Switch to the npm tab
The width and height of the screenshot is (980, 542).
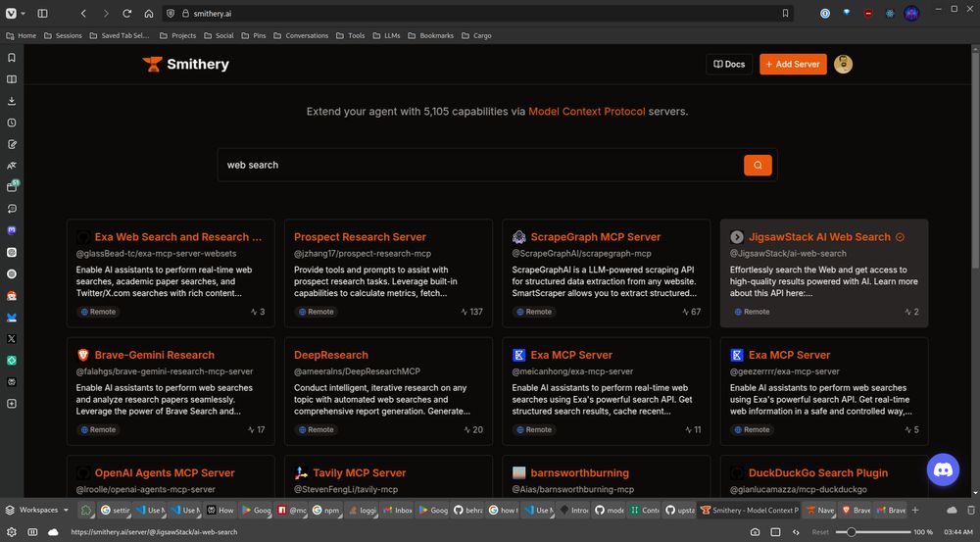326,510
